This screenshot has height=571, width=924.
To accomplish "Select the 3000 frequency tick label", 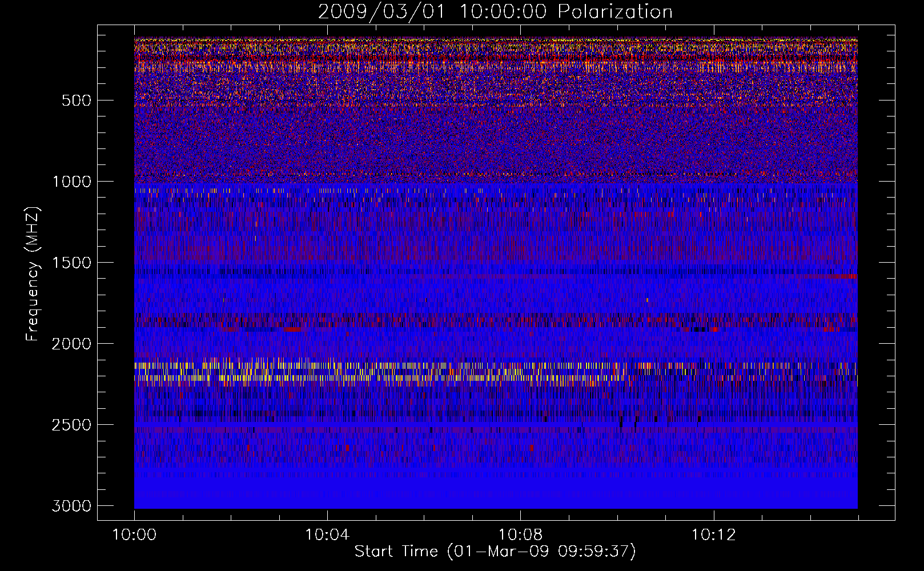I will (x=71, y=506).
